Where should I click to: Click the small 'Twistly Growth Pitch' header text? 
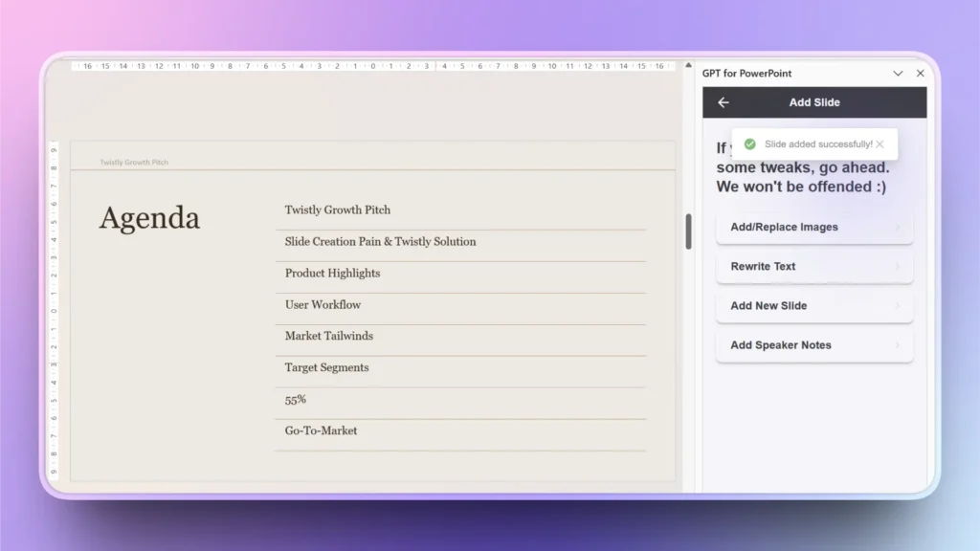(x=134, y=163)
